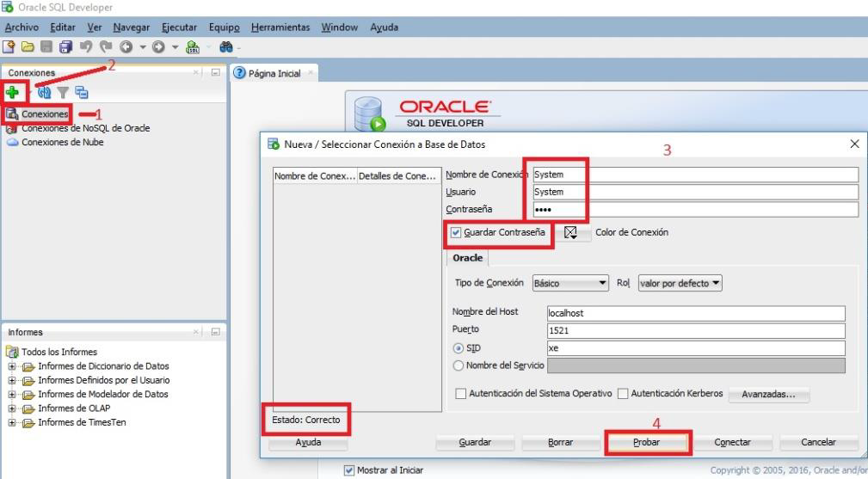Open the Color de Conexión picker
This screenshot has height=479, width=868.
click(x=570, y=233)
